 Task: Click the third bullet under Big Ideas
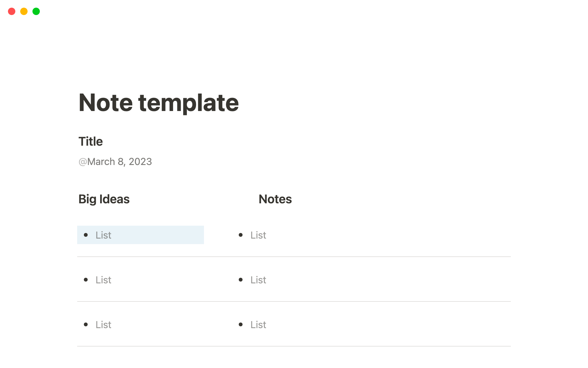pos(86,324)
